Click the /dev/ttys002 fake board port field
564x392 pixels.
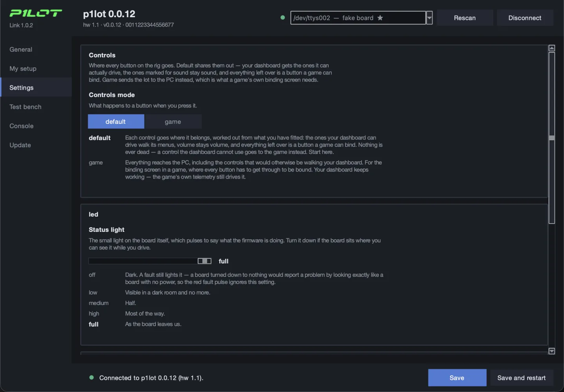tap(358, 18)
